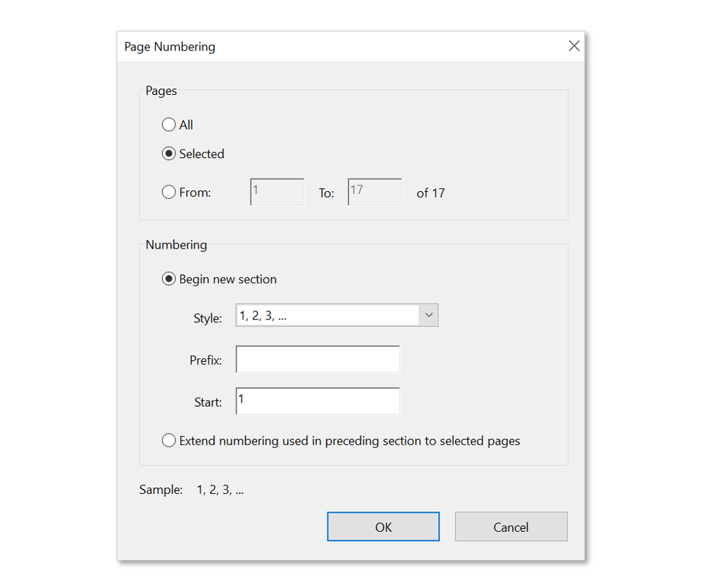The image size is (703, 588).
Task: Select the From page range option
Action: click(x=168, y=192)
